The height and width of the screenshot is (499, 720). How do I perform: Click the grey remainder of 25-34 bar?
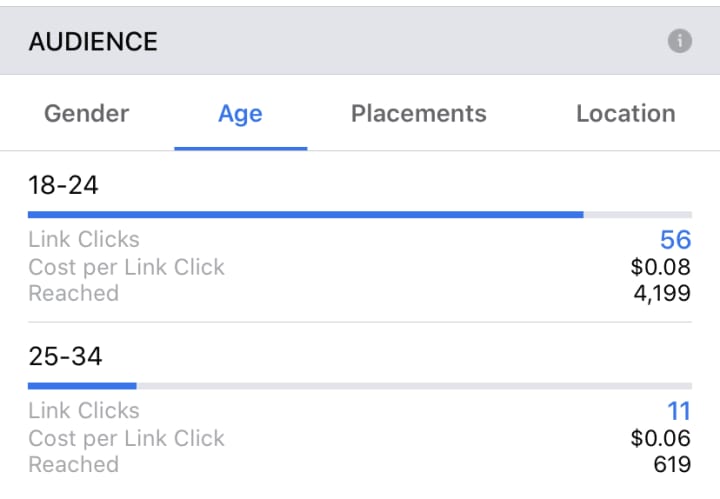tap(414, 386)
